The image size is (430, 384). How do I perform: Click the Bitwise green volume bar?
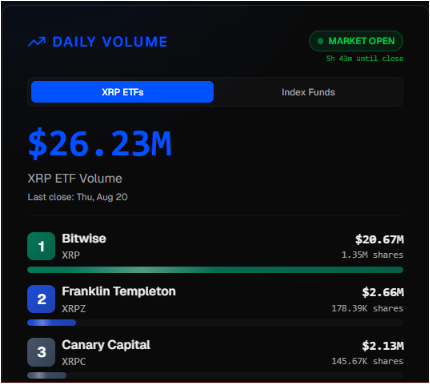[215, 270]
